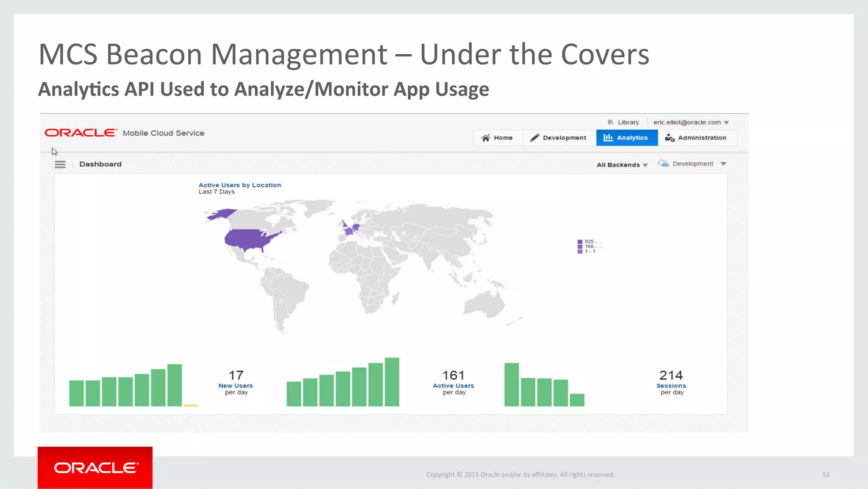Click the pencil icon beside Development
This screenshot has height=489, width=868.
[535, 138]
